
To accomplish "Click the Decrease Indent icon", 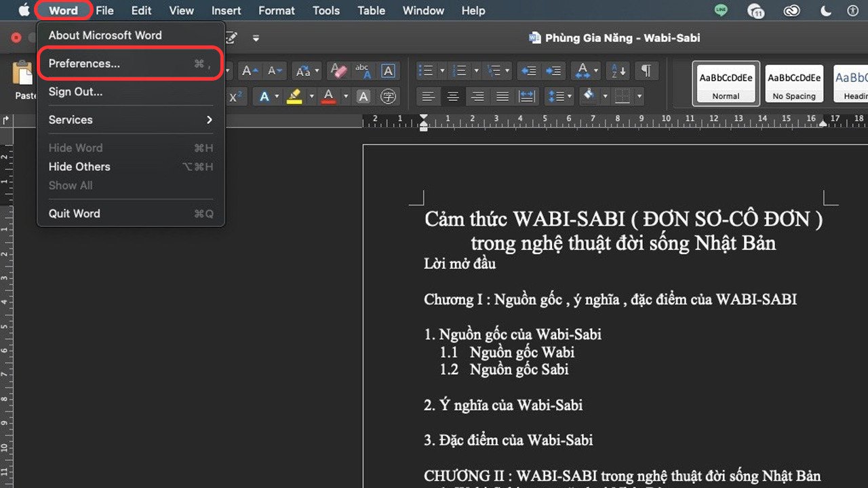I will point(528,70).
